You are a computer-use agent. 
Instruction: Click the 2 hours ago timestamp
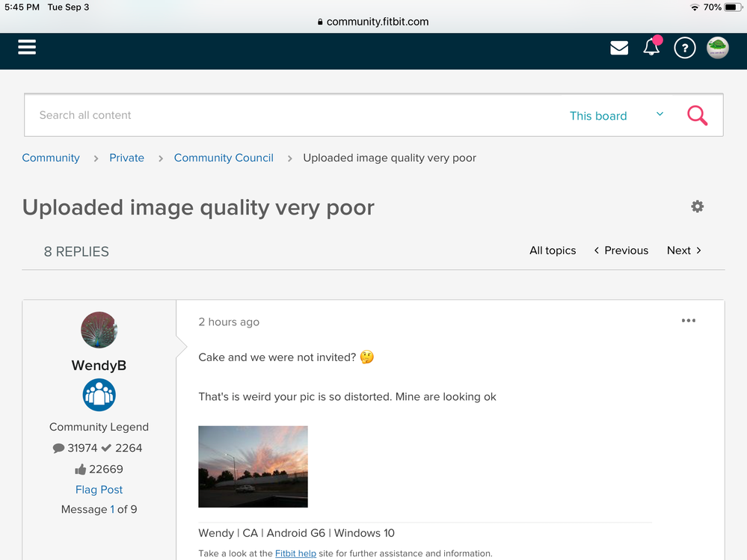click(229, 322)
